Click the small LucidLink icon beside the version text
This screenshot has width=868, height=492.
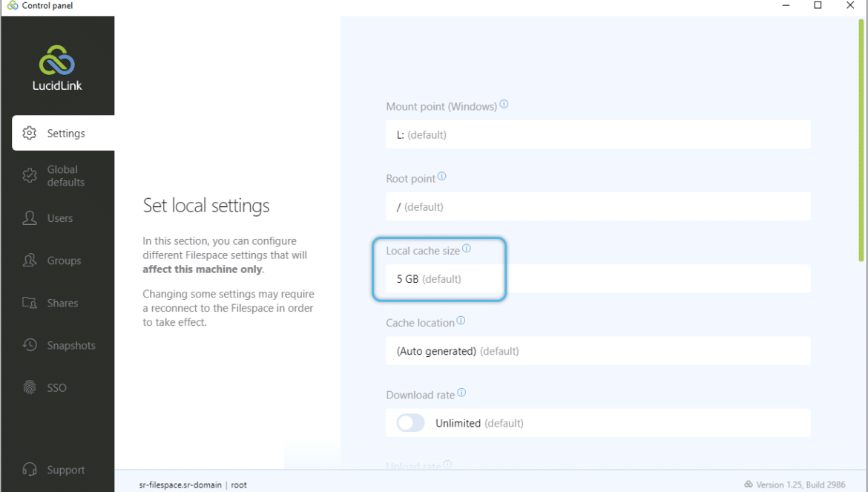coord(749,485)
